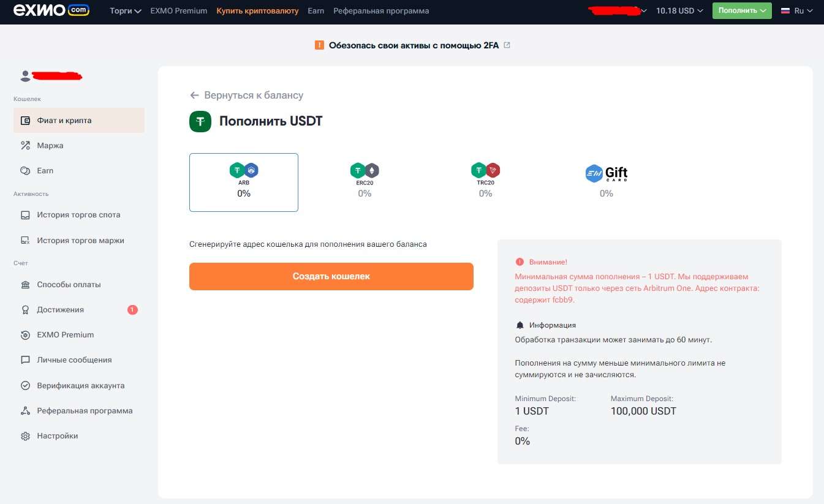Go to Купить криптовалюту page
Viewport: 824px width, 504px height.
pos(257,11)
